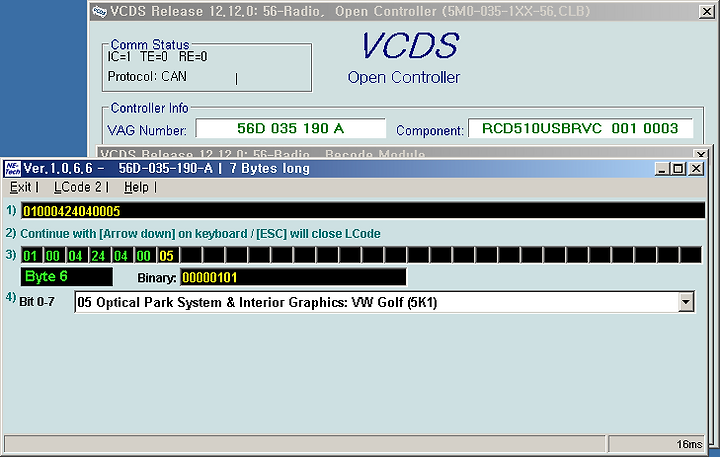Viewport: 720px width, 457px height.
Task: Close the VCDS Open Controller window
Action: click(707, 11)
